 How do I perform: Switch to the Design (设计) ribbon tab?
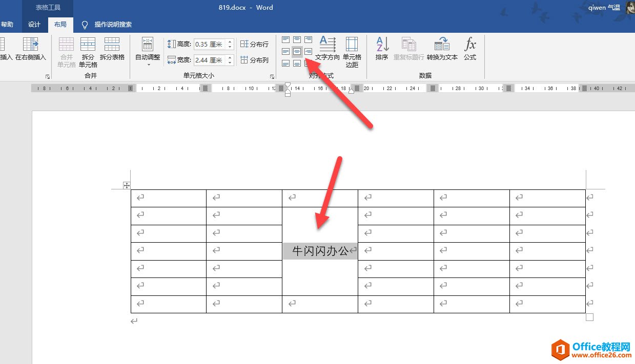(34, 24)
